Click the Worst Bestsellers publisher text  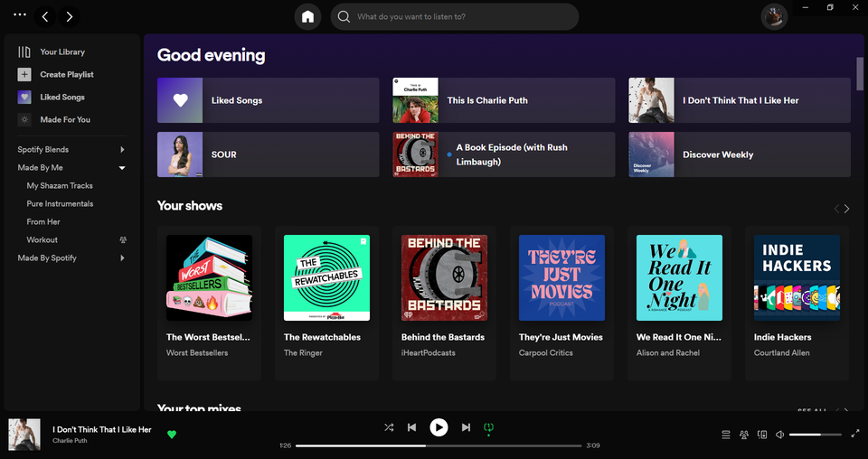(197, 352)
